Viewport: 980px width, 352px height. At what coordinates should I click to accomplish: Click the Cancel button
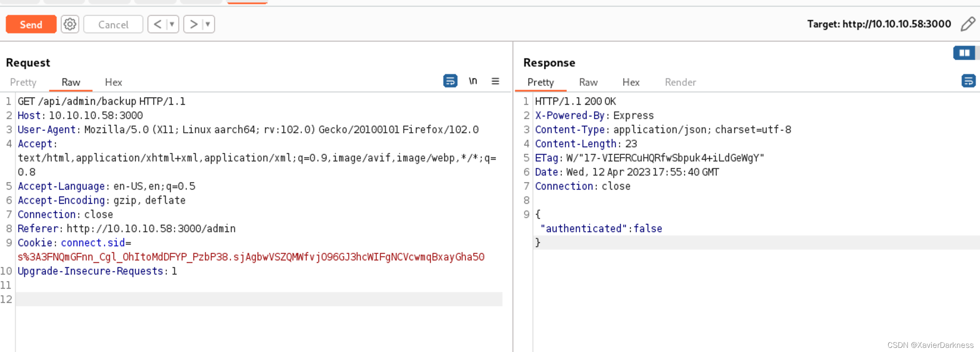click(113, 25)
